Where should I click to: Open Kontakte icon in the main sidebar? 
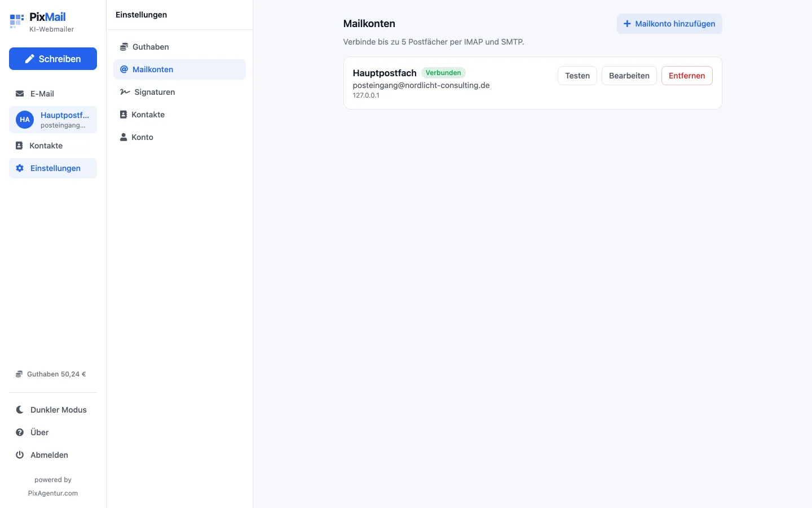tap(19, 146)
